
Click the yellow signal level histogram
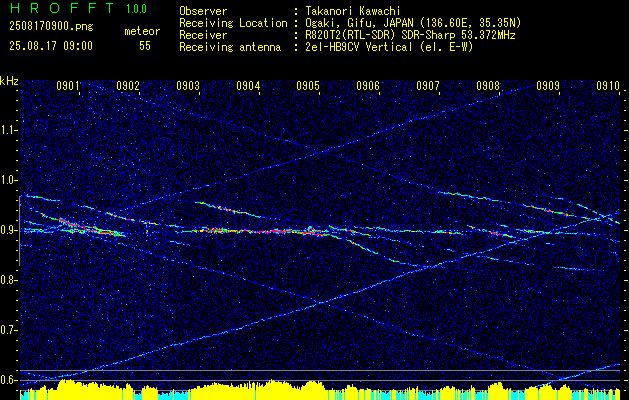click(x=320, y=390)
